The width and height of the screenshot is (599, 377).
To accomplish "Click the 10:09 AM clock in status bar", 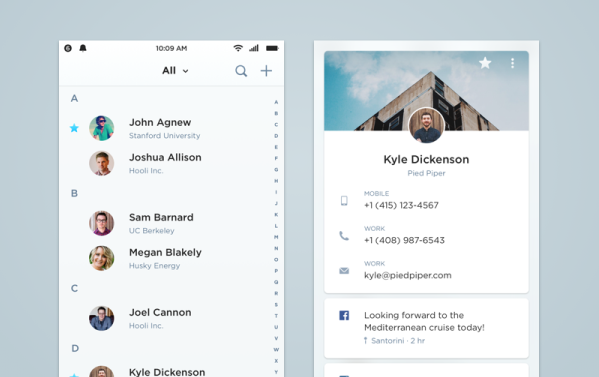I will [x=172, y=48].
